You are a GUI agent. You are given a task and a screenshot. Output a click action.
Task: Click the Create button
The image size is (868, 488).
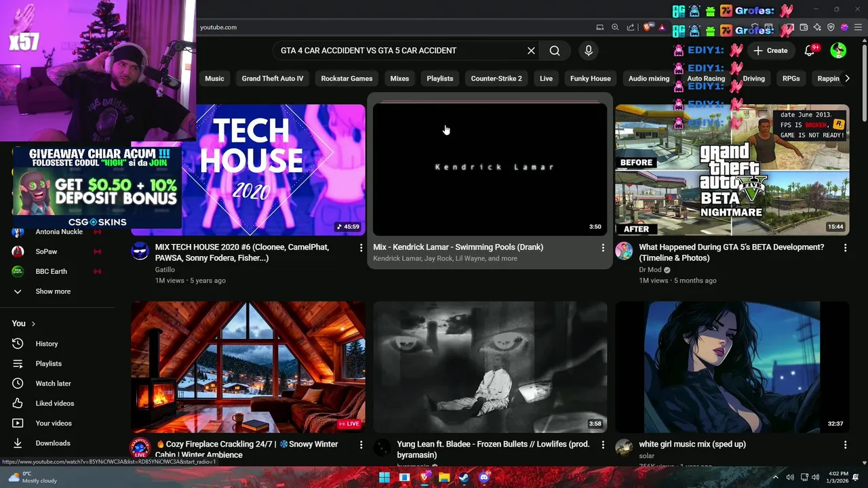[x=770, y=51]
